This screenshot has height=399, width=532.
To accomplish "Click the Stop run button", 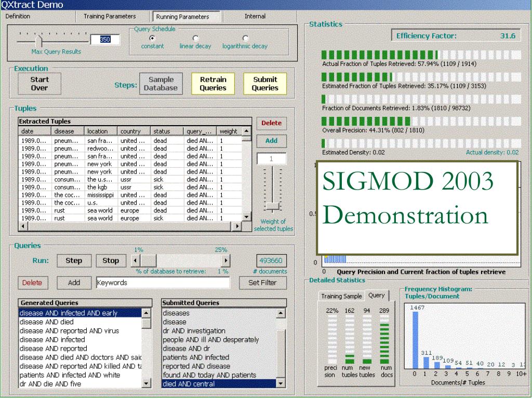I will 111,261.
